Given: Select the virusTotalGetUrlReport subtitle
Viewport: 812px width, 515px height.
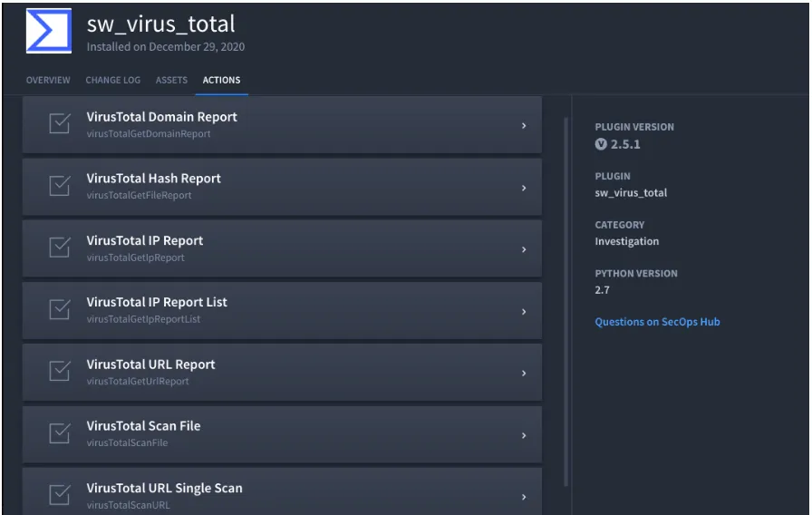Looking at the screenshot, I should 138,382.
